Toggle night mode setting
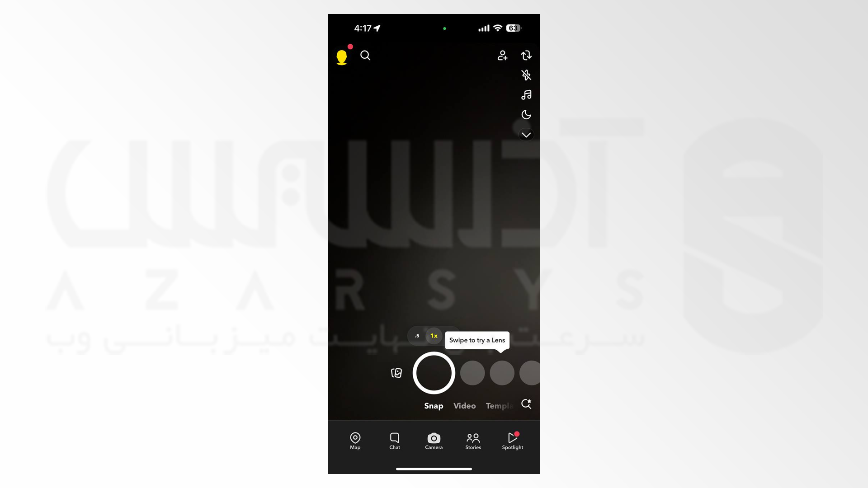The height and width of the screenshot is (488, 868). 526,114
